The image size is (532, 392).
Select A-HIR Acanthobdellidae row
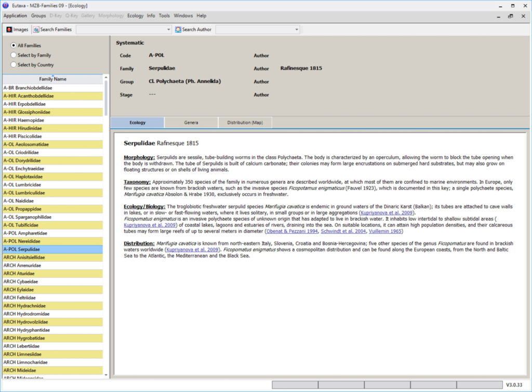tap(52, 96)
